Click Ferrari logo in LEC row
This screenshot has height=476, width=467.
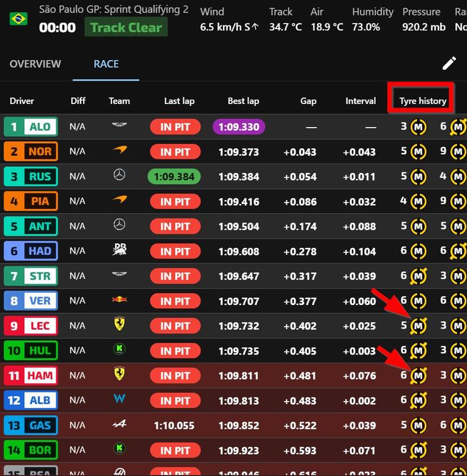(120, 324)
